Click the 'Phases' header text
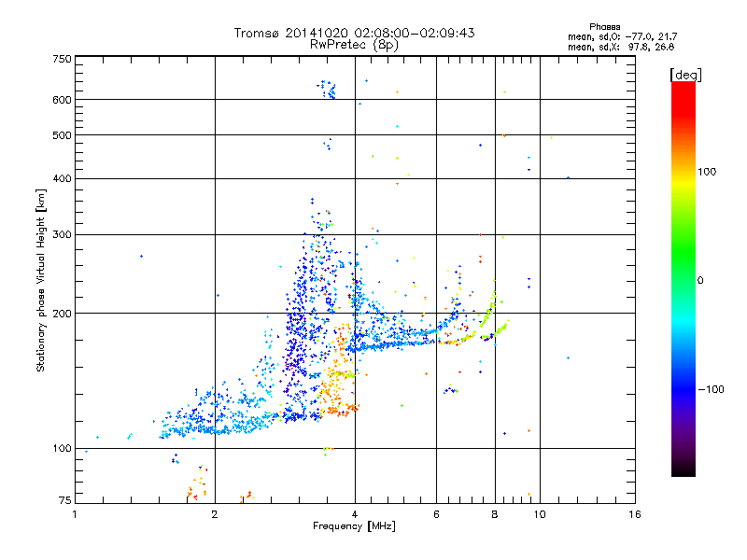This screenshot has width=747, height=560. click(604, 27)
